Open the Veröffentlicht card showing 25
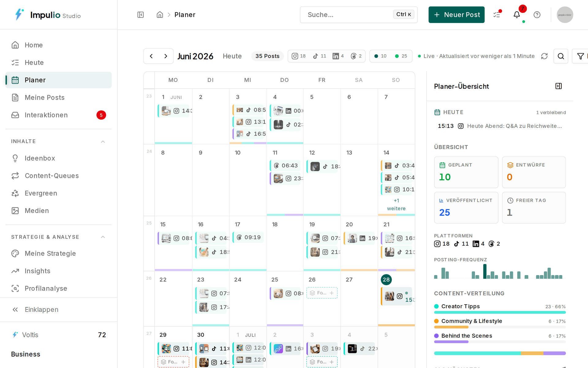 (x=466, y=208)
